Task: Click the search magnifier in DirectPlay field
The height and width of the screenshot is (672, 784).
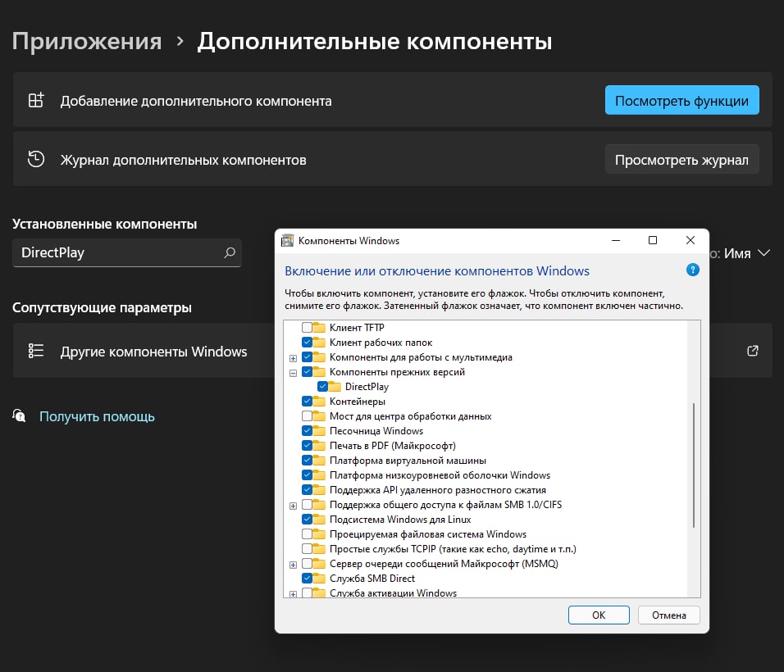Action: coord(230,252)
